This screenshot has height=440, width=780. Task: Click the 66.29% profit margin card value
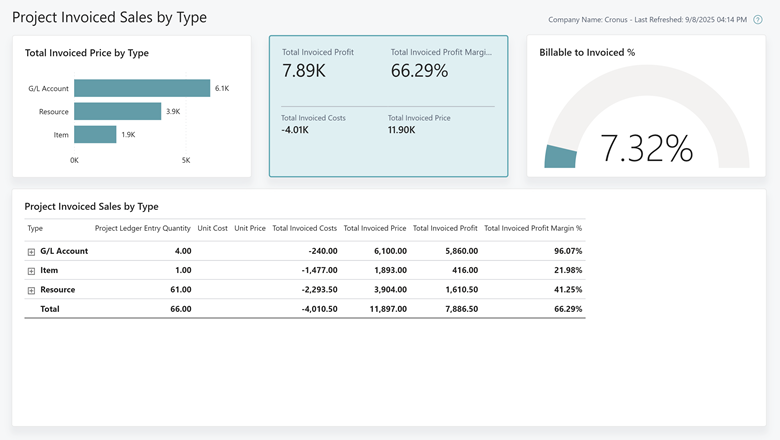420,70
